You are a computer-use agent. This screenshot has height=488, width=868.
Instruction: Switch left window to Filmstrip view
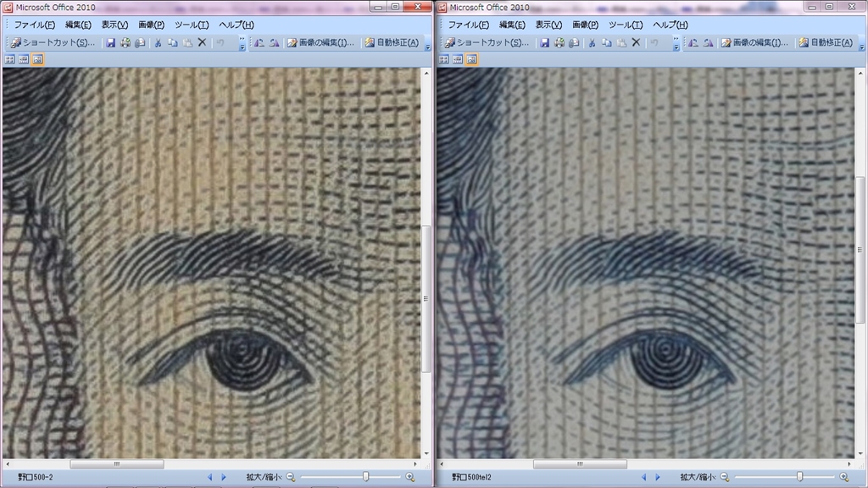(24, 59)
